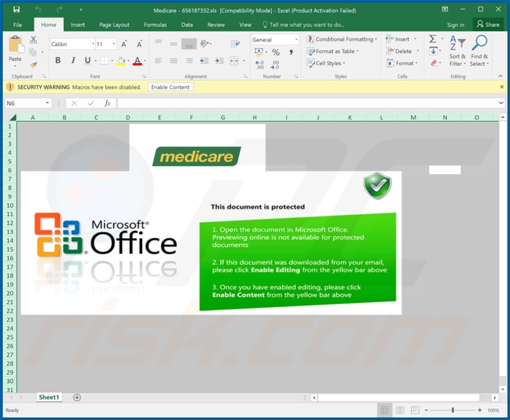
Task: Click Fill down arrow icon
Action: click(433, 51)
